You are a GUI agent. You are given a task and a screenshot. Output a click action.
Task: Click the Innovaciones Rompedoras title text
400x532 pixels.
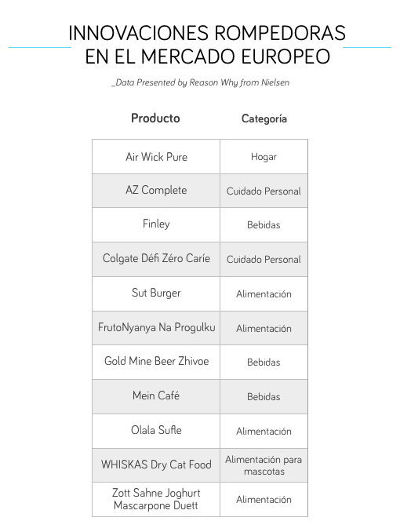[x=207, y=45]
